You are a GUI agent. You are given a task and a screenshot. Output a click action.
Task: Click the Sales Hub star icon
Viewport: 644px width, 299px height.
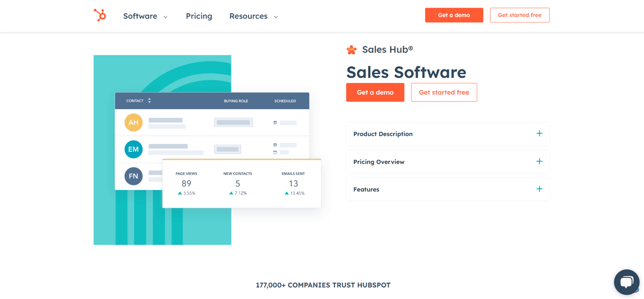pyautogui.click(x=351, y=49)
